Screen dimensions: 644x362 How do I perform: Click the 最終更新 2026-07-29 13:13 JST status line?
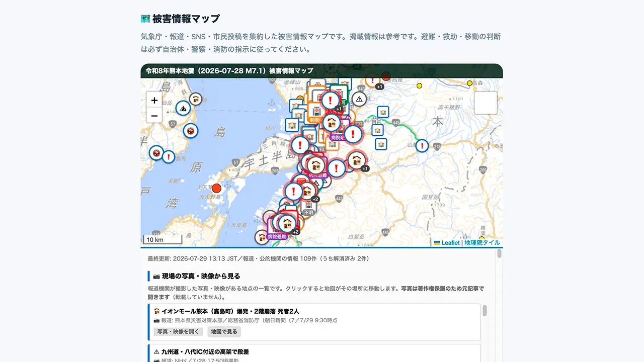[258, 258]
